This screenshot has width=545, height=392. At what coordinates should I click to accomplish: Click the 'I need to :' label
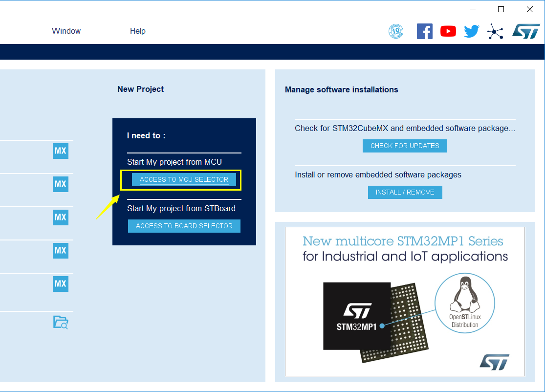(x=146, y=135)
